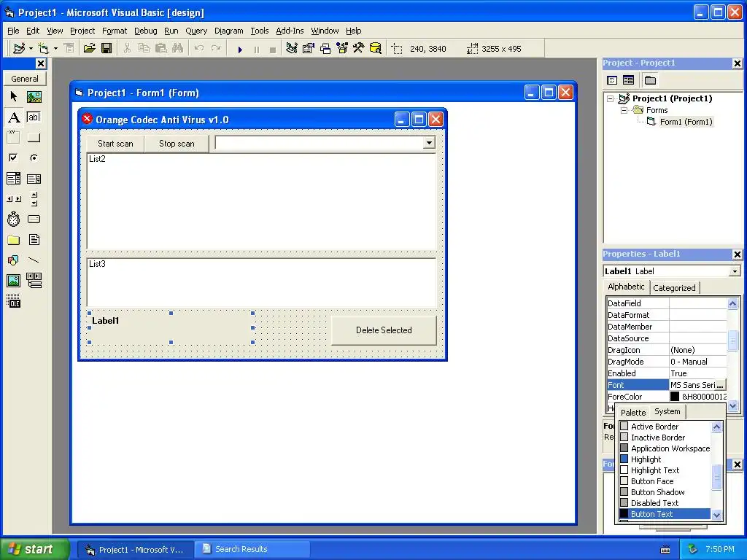Screen dimensions: 747x560
Task: Select the ComboBox control in the toolbox
Action: tap(14, 179)
